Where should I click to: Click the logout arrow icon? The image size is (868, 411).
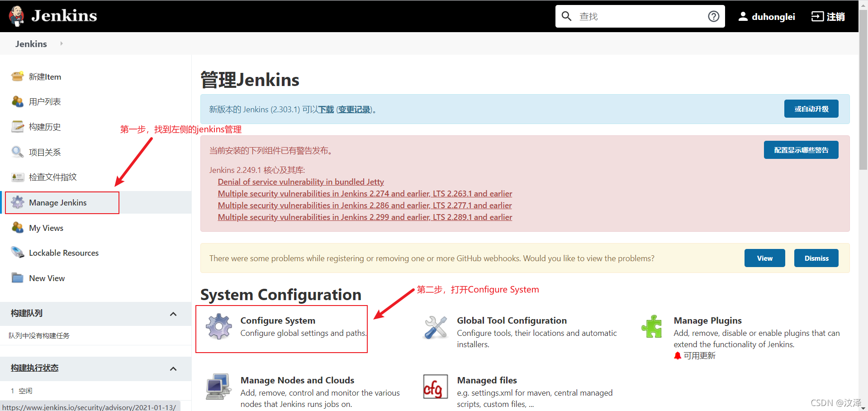817,17
